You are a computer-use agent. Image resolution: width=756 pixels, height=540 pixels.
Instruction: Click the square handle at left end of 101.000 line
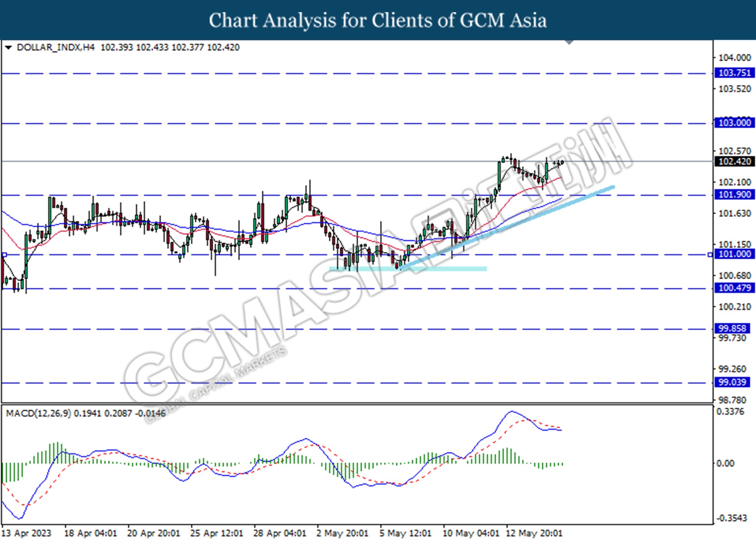[4, 255]
